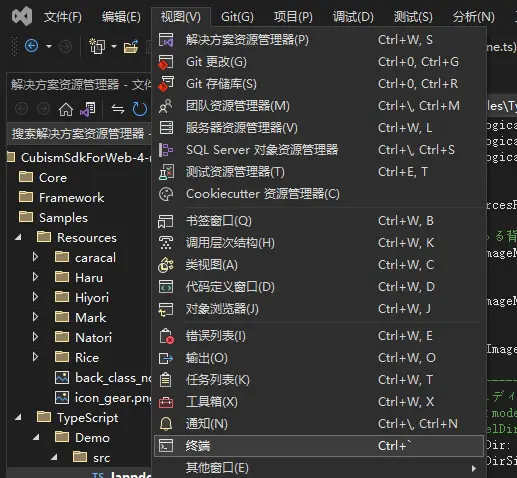The image size is (517, 478).
Task: Click the 书签窗口 bookmark icon
Action: [x=166, y=221]
